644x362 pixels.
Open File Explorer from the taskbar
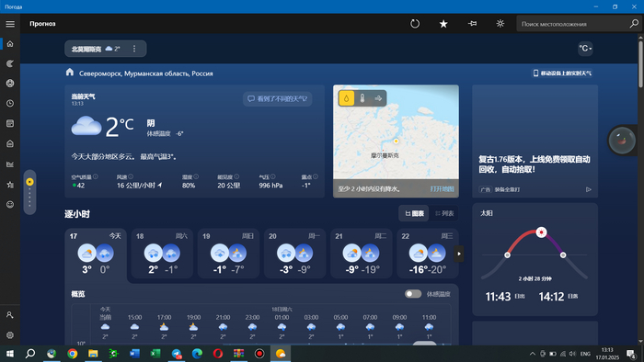coord(93,354)
